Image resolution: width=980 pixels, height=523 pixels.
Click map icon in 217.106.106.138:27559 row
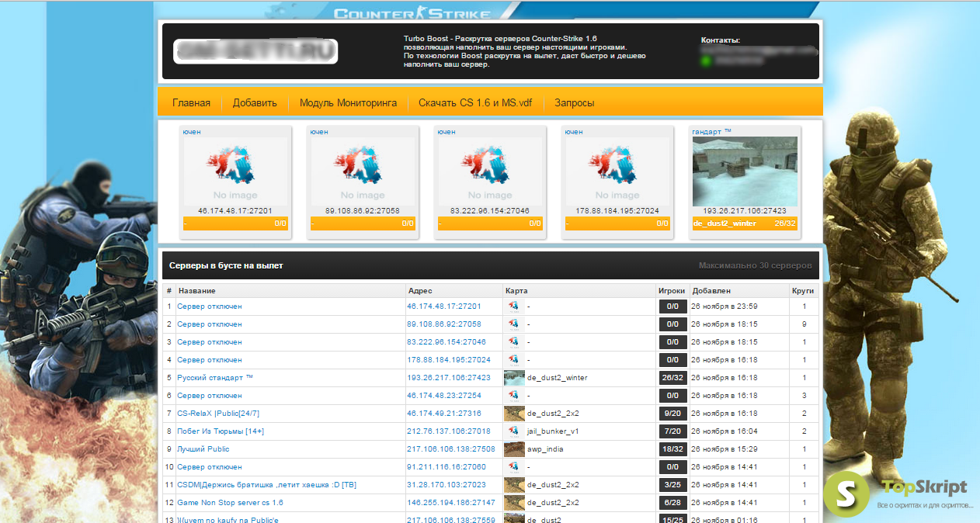514,519
